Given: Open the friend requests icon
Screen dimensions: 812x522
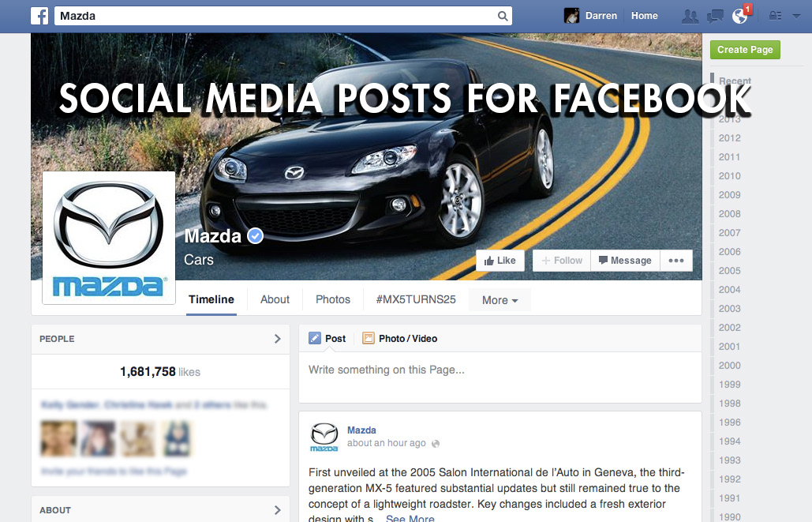Looking at the screenshot, I should [x=690, y=17].
